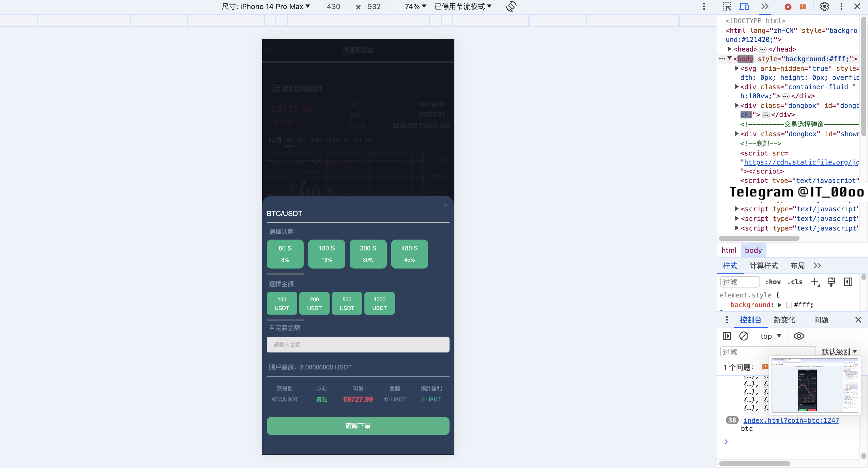The image size is (868, 468).
Task: Toggle the computed styles sidebar icon
Action: tap(848, 282)
